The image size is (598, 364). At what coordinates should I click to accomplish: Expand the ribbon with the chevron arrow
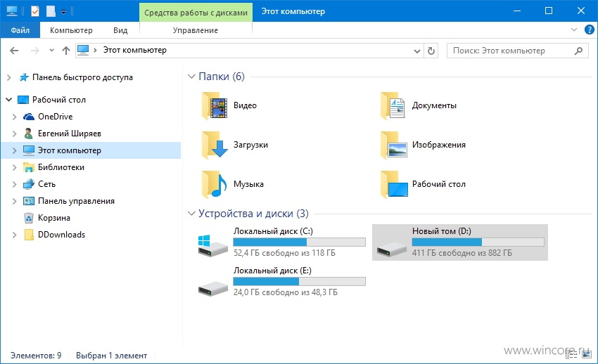[573, 30]
